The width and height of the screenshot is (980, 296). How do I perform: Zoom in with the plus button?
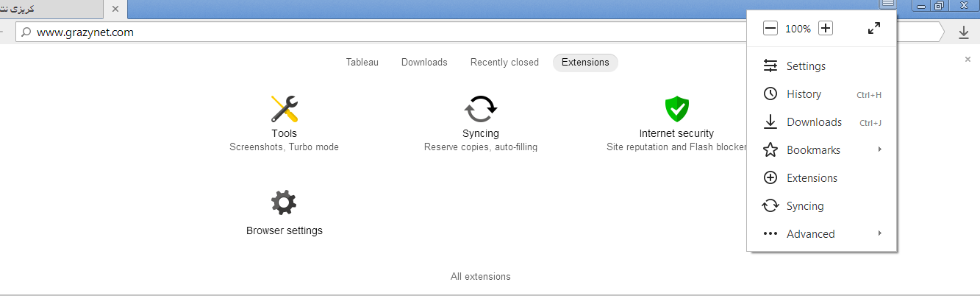click(x=826, y=29)
